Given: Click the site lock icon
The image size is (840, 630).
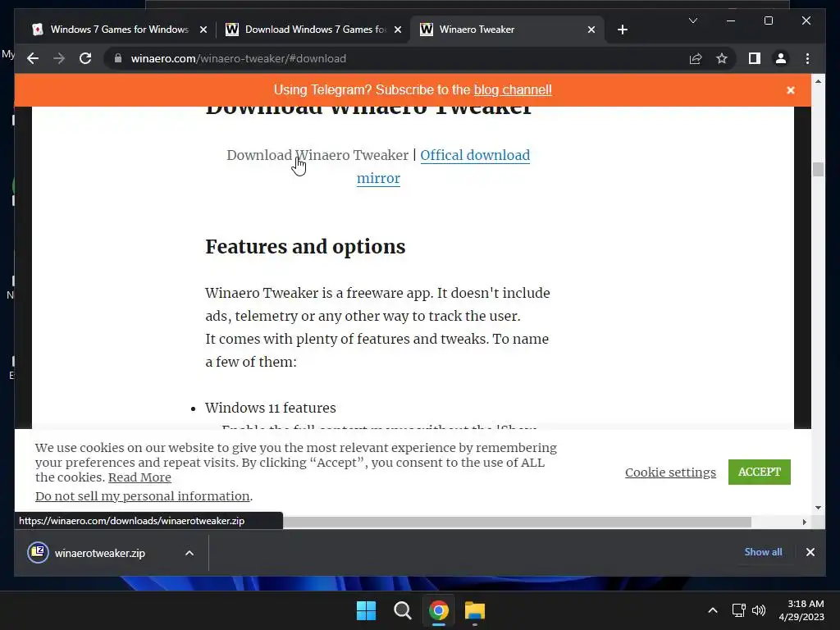Looking at the screenshot, I should point(118,58).
